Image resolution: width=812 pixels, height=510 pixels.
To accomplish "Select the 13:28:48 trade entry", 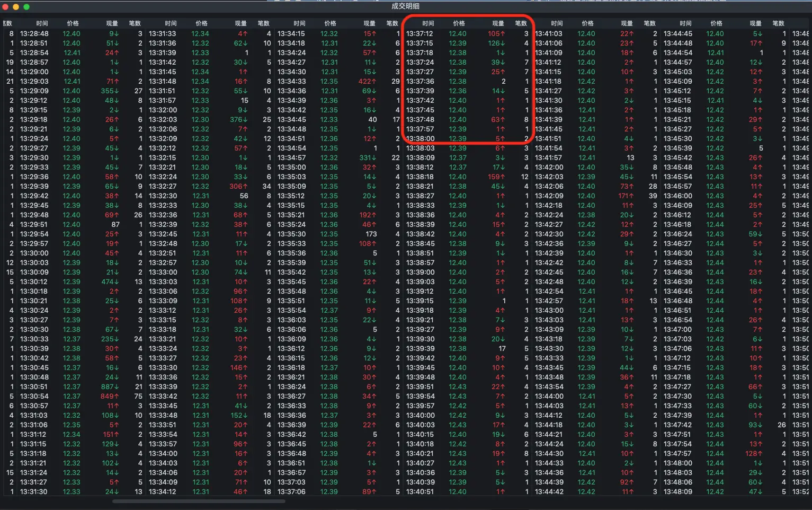I will click(x=81, y=33).
